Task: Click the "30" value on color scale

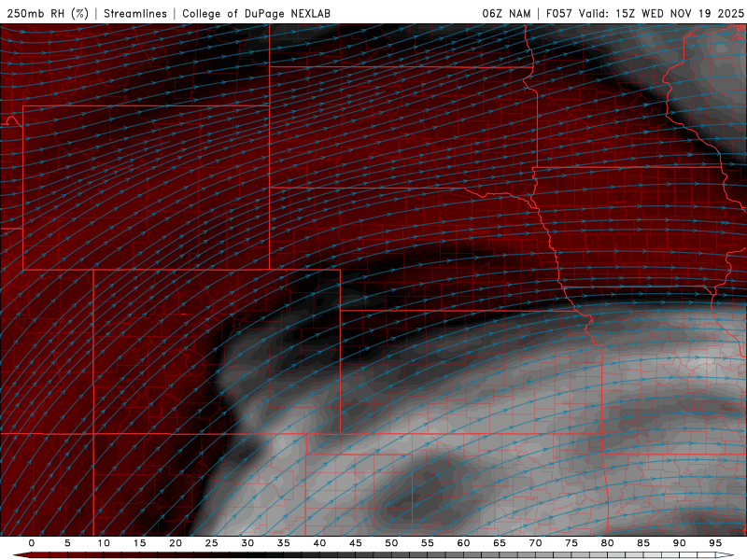Action: [x=247, y=543]
